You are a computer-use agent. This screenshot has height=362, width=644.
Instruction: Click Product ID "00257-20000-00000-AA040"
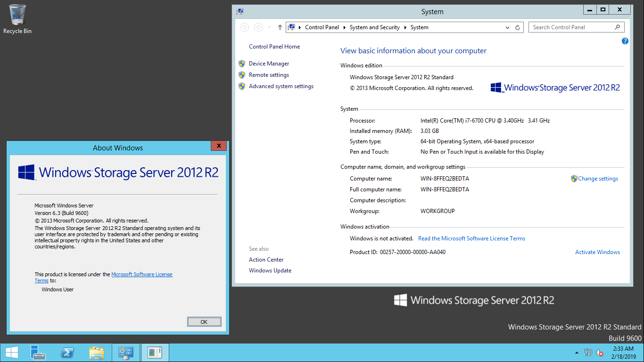coord(413,252)
